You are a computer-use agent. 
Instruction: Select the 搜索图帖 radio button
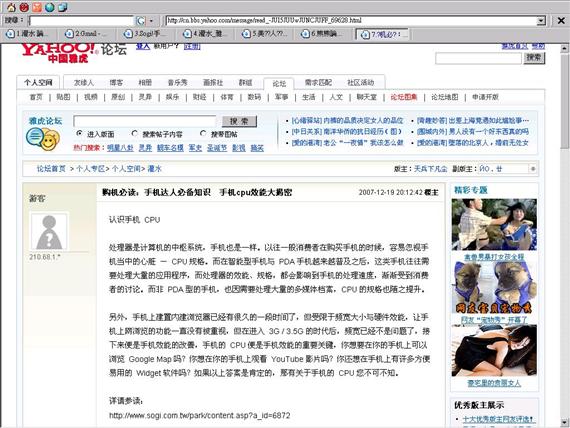[203, 133]
